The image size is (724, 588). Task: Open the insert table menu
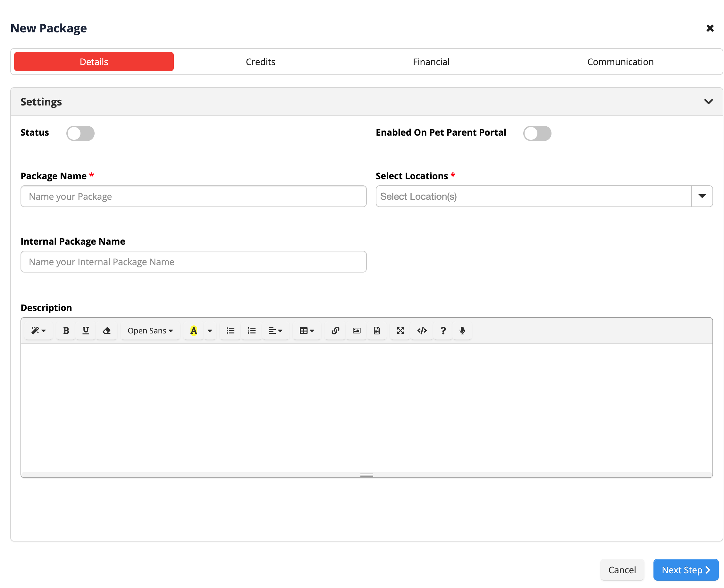[x=307, y=331]
